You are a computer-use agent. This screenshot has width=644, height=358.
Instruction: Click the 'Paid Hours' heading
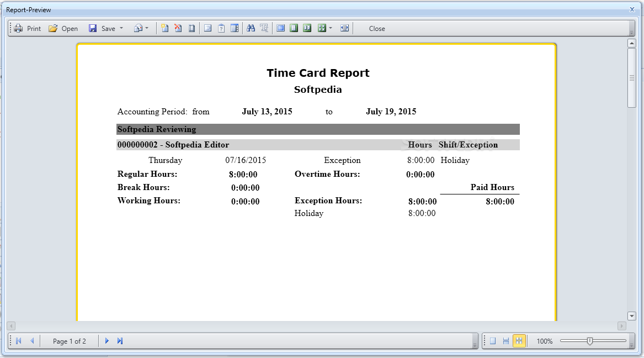click(x=492, y=187)
